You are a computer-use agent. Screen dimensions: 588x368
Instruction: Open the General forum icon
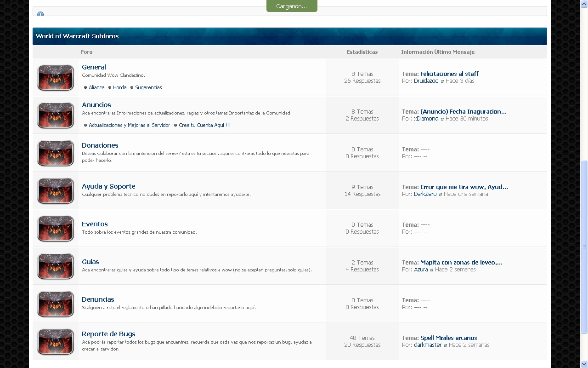coord(56,78)
